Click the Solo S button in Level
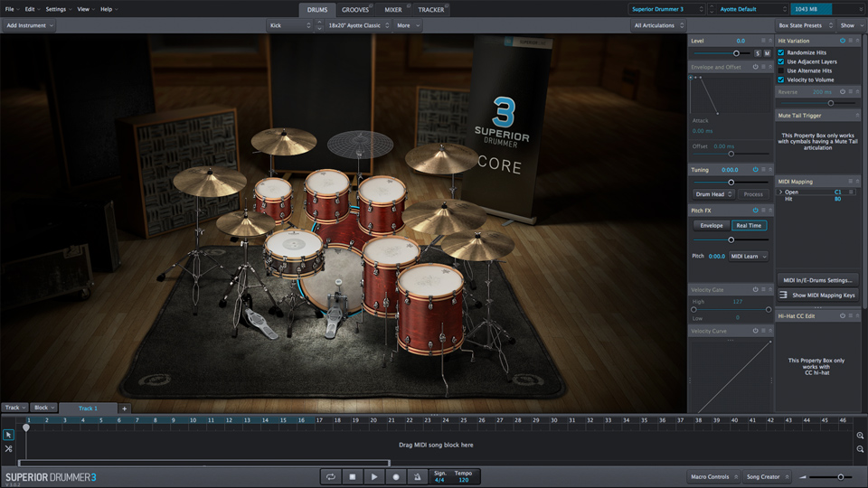Image resolution: width=868 pixels, height=488 pixels. pyautogui.click(x=758, y=53)
